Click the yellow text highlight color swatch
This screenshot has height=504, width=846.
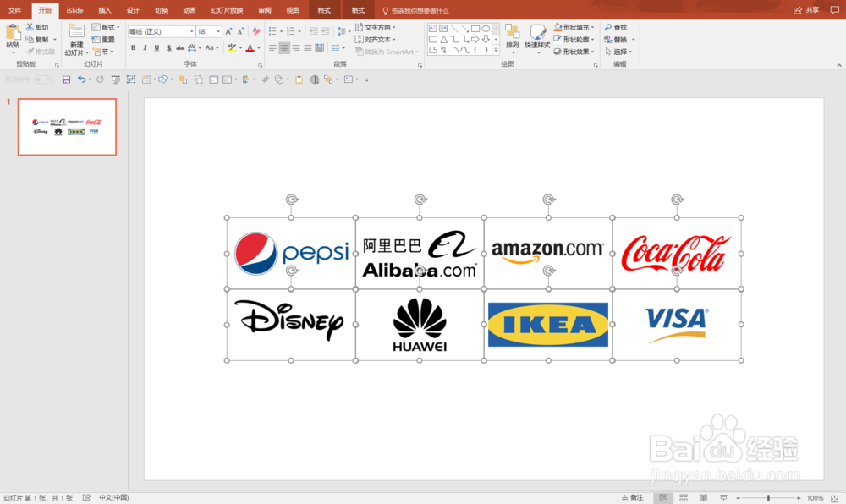232,48
